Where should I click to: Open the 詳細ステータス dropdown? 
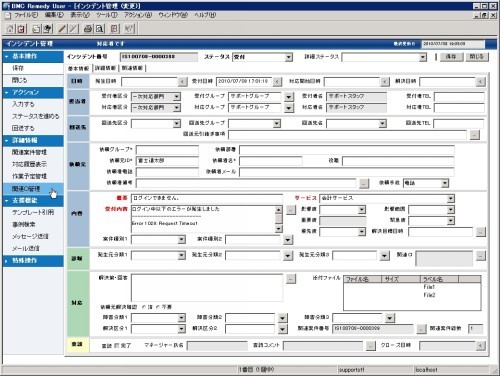click(423, 57)
